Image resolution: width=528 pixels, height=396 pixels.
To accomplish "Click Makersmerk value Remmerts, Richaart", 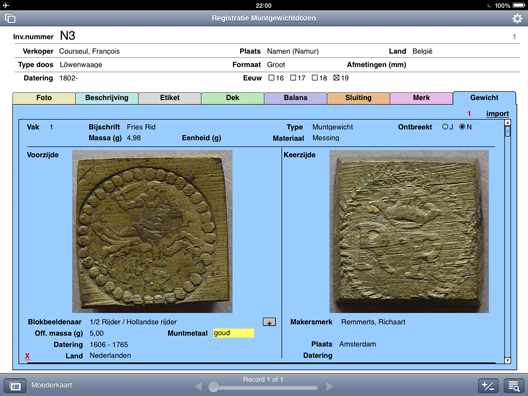I will click(x=373, y=322).
